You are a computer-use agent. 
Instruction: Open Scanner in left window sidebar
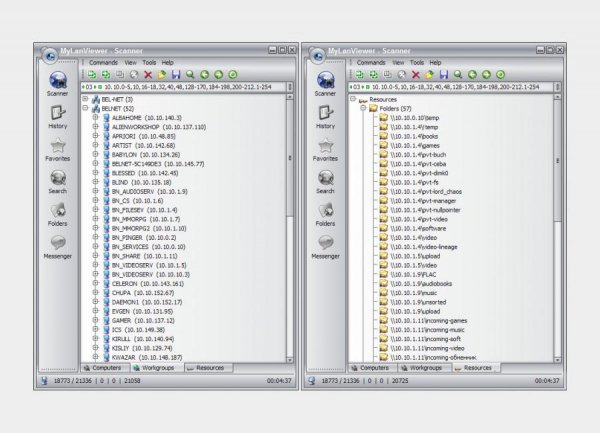tap(57, 84)
